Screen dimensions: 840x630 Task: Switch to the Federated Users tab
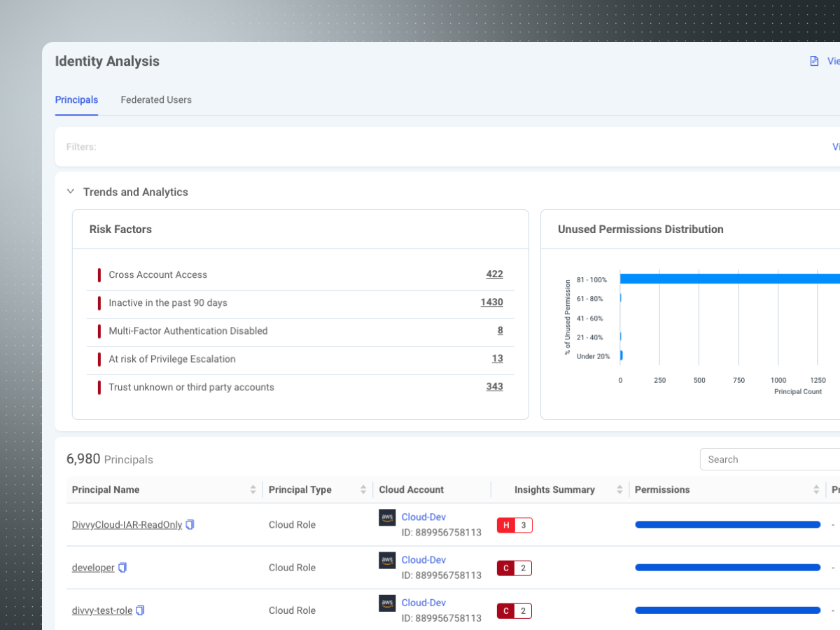(x=156, y=100)
